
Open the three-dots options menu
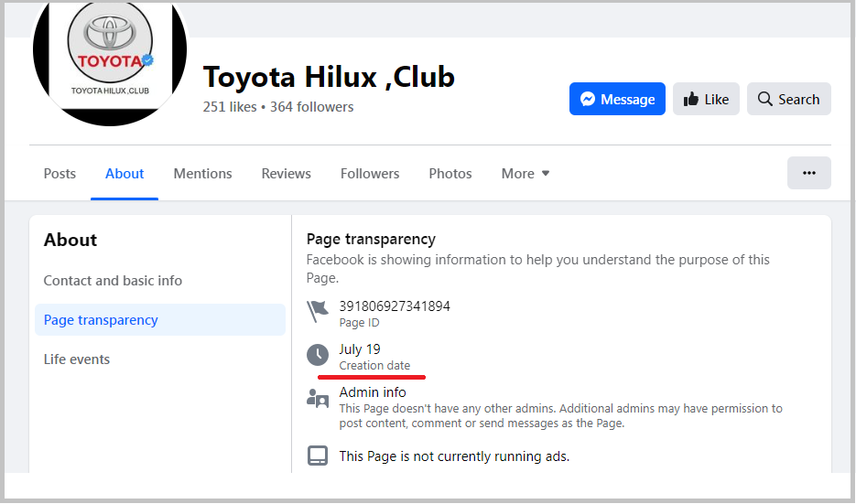[809, 173]
